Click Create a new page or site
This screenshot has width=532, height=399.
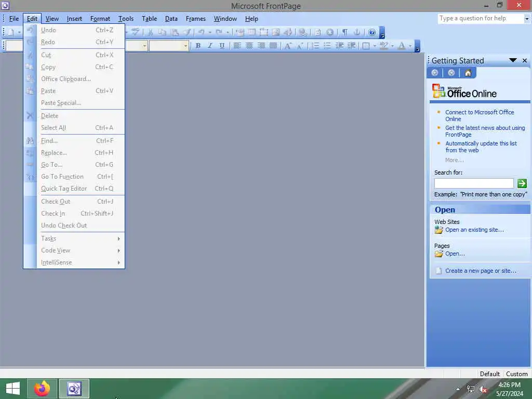pyautogui.click(x=481, y=271)
